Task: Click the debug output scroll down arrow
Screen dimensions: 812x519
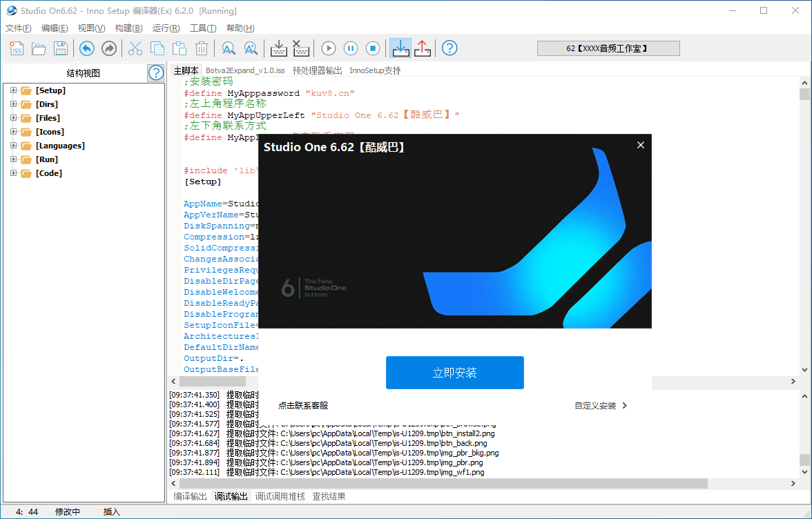Action: [804, 472]
